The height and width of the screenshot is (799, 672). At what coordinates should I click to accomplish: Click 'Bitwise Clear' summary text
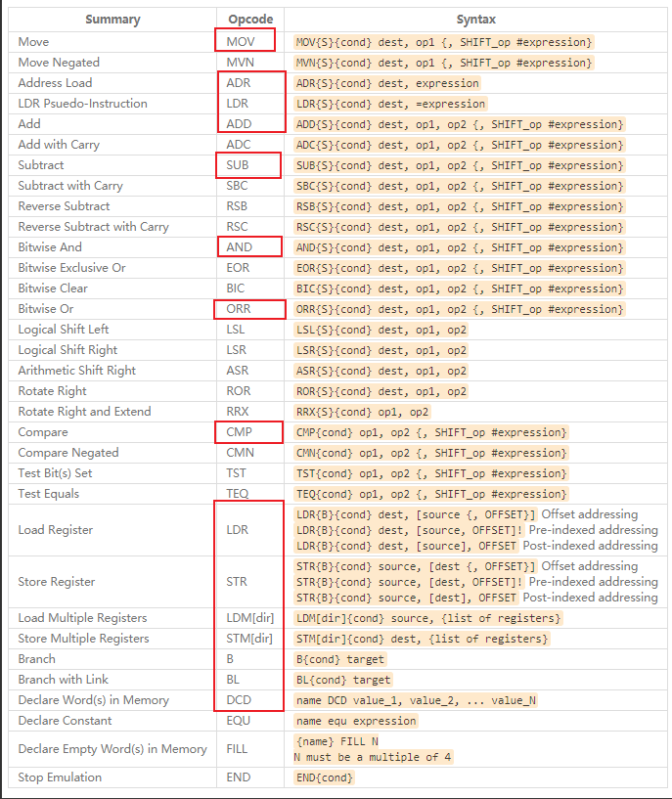53,289
